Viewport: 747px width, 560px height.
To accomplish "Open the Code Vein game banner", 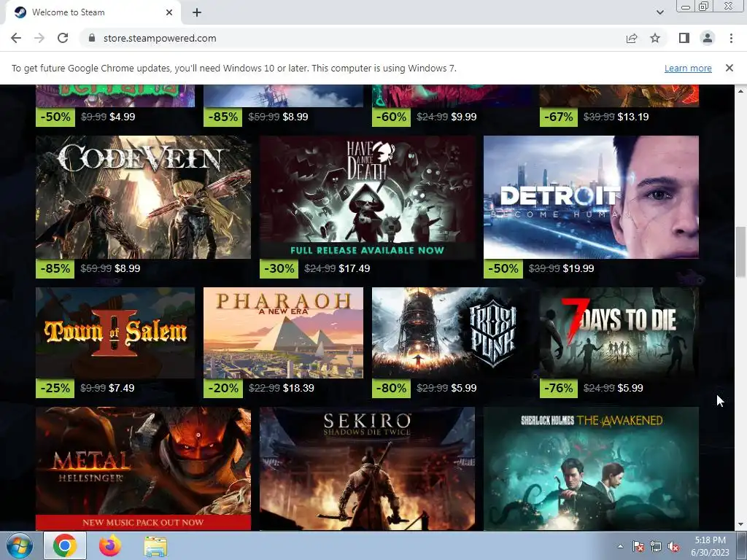I will tap(143, 197).
